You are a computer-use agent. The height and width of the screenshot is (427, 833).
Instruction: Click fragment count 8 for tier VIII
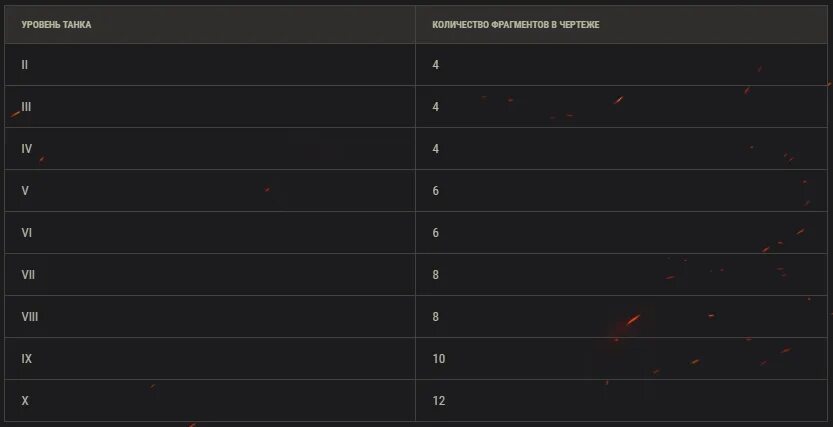coord(436,317)
